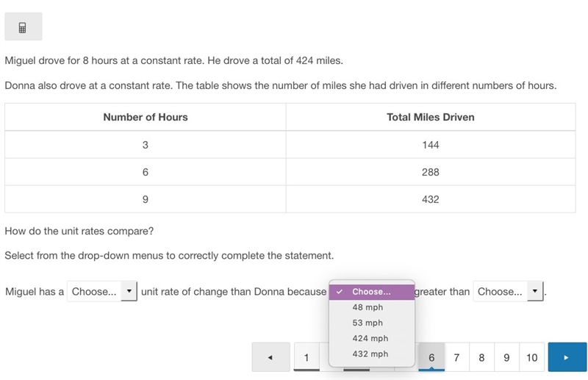This screenshot has height=380, width=588.
Task: Click the Number of Hours column header
Action: tap(146, 117)
